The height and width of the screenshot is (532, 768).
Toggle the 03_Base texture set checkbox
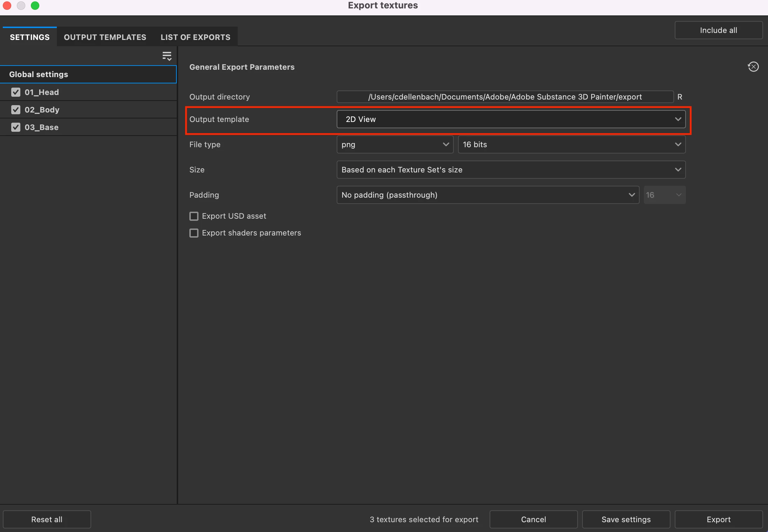(x=16, y=127)
